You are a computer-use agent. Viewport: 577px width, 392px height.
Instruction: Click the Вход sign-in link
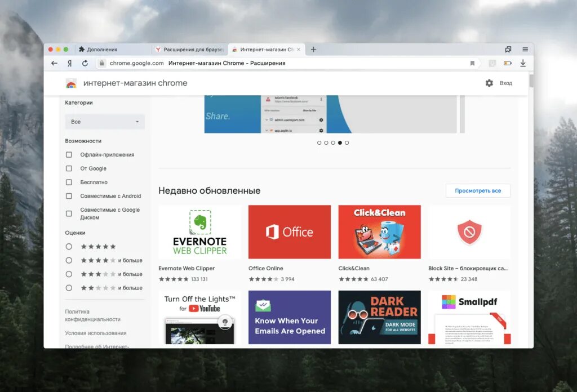(505, 83)
